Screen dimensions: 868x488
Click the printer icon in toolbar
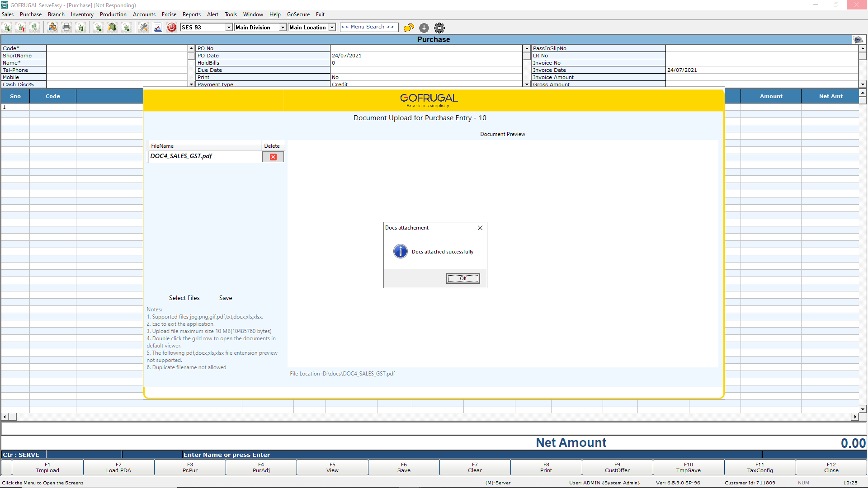(x=66, y=28)
